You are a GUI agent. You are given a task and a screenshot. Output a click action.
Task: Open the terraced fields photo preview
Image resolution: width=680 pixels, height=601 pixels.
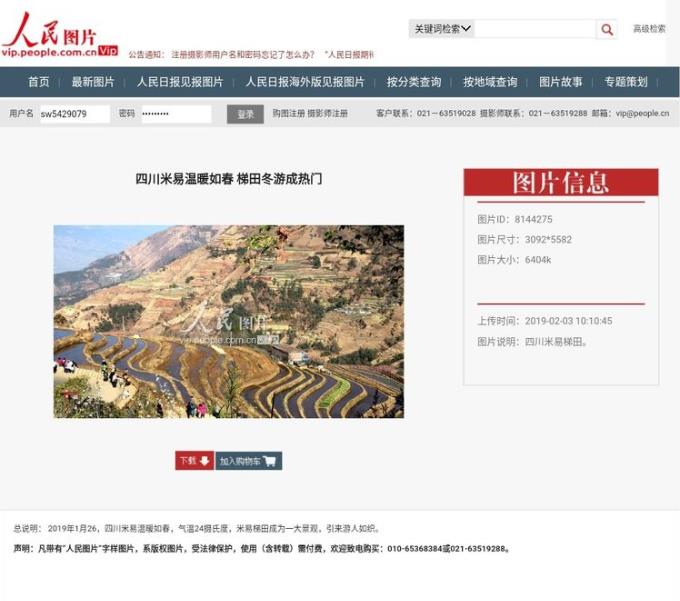coord(229,321)
